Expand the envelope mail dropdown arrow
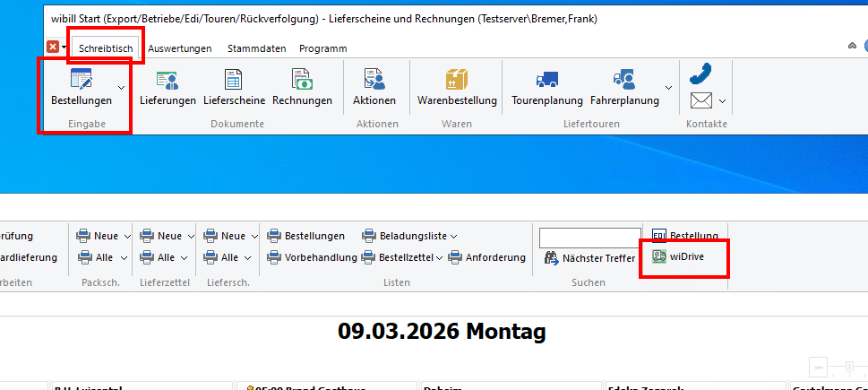Image resolution: width=868 pixels, height=390 pixels. (722, 101)
